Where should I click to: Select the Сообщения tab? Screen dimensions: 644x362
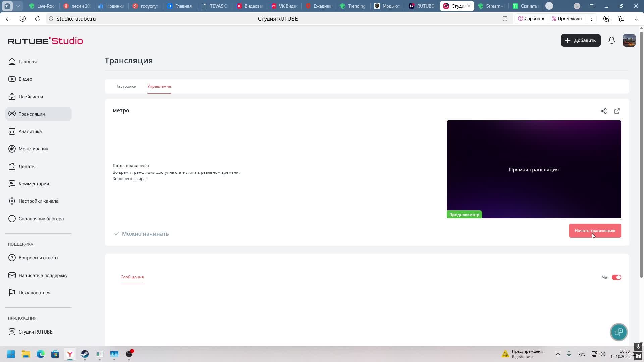coord(132,277)
